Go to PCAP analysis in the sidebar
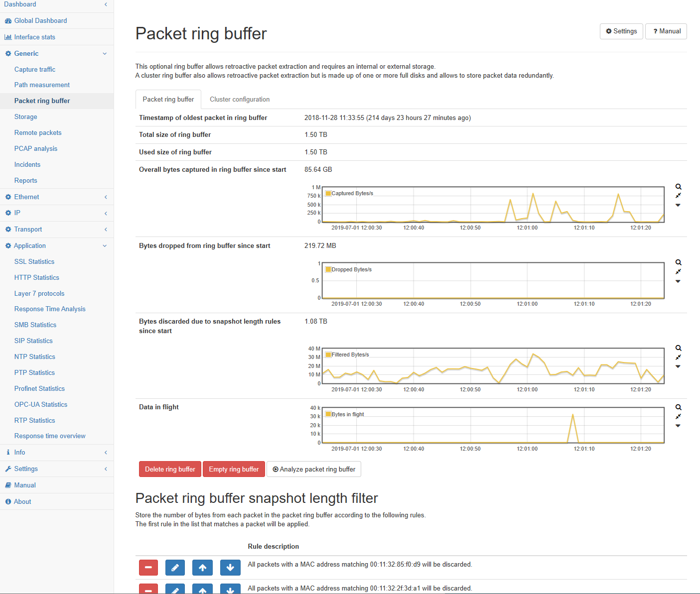The image size is (700, 594). tap(36, 148)
